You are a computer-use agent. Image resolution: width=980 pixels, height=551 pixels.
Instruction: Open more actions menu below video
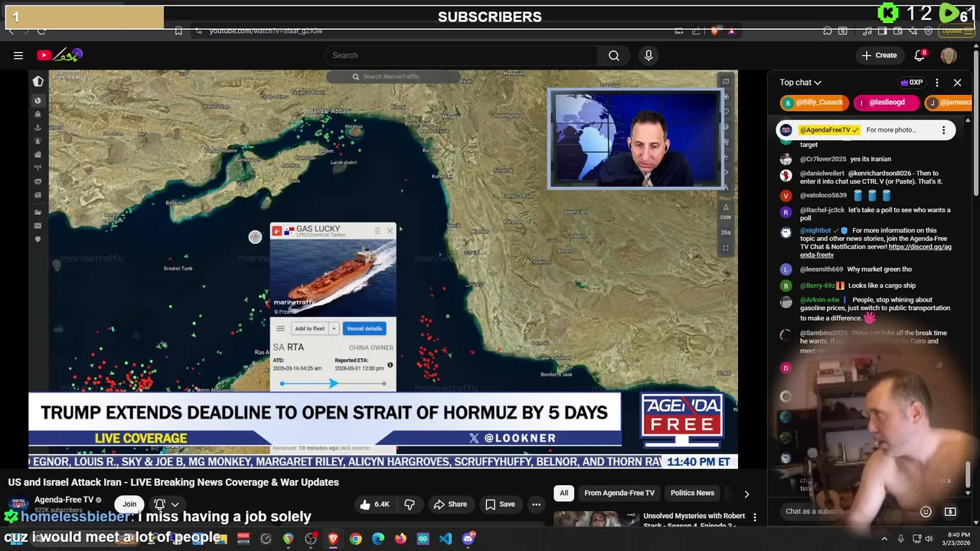[x=536, y=504]
